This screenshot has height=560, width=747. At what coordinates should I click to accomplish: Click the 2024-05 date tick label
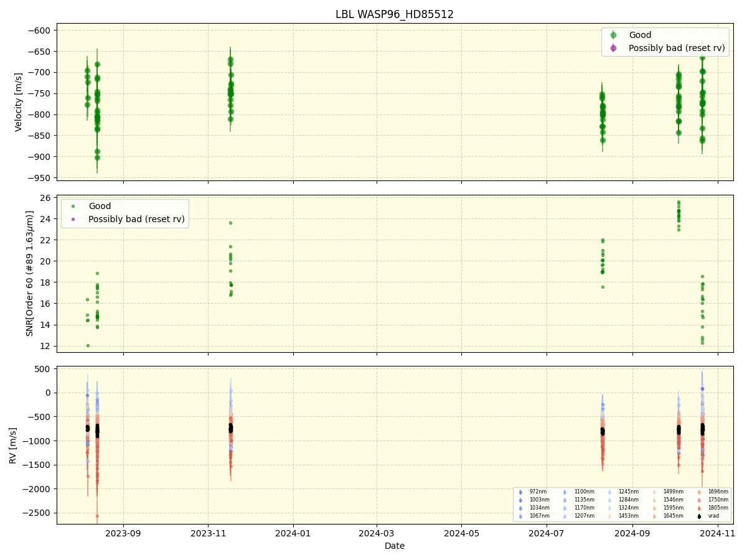pyautogui.click(x=462, y=533)
